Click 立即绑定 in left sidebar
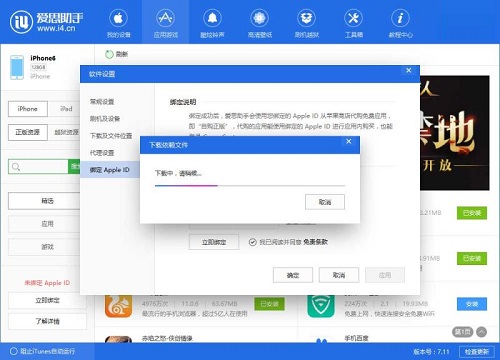The width and height of the screenshot is (500, 360). 47,300
